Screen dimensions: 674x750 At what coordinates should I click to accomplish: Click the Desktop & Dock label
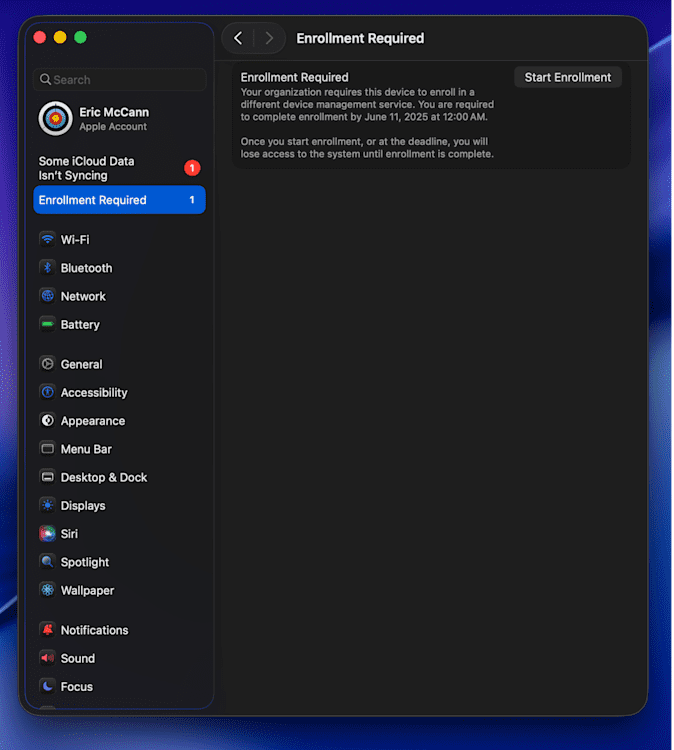(x=104, y=477)
